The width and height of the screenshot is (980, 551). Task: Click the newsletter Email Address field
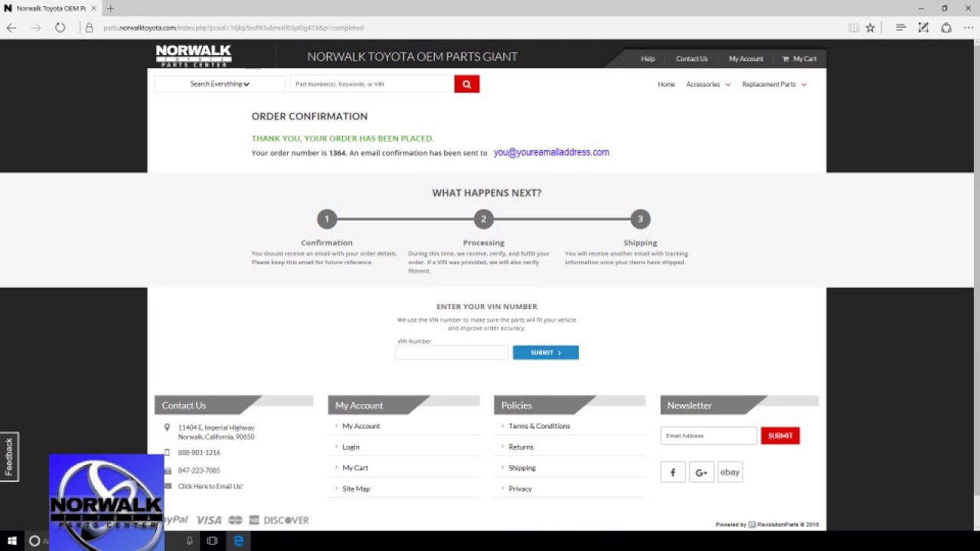pos(708,435)
